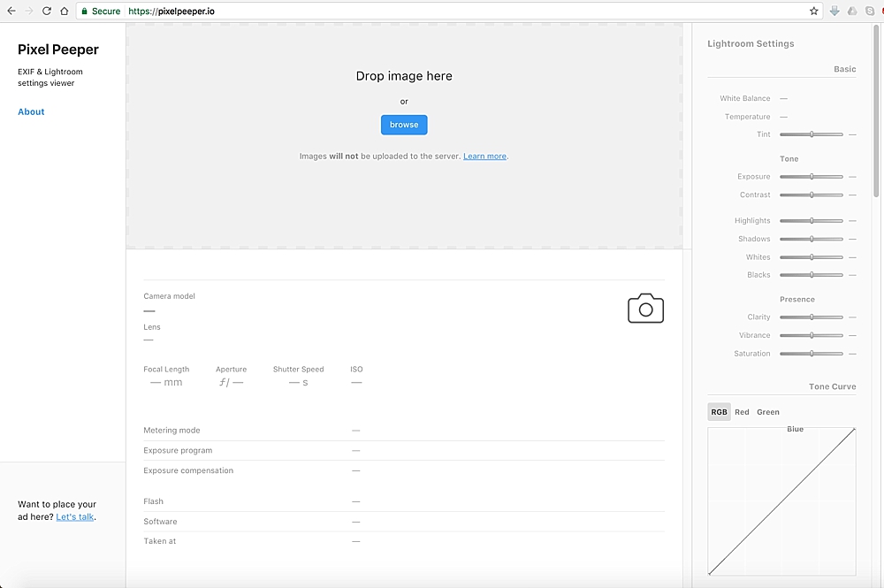This screenshot has width=884, height=588.
Task: Click the Aperture label
Action: (231, 370)
